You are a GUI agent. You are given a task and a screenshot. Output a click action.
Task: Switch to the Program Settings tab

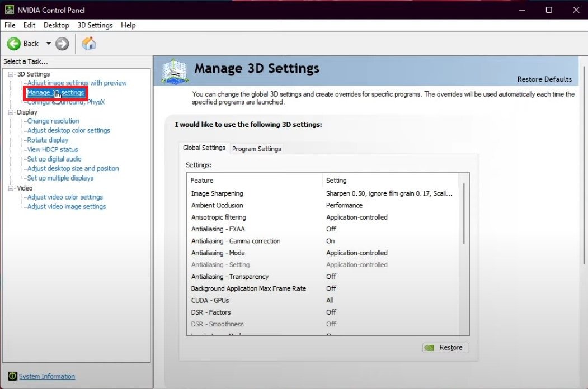[257, 149]
